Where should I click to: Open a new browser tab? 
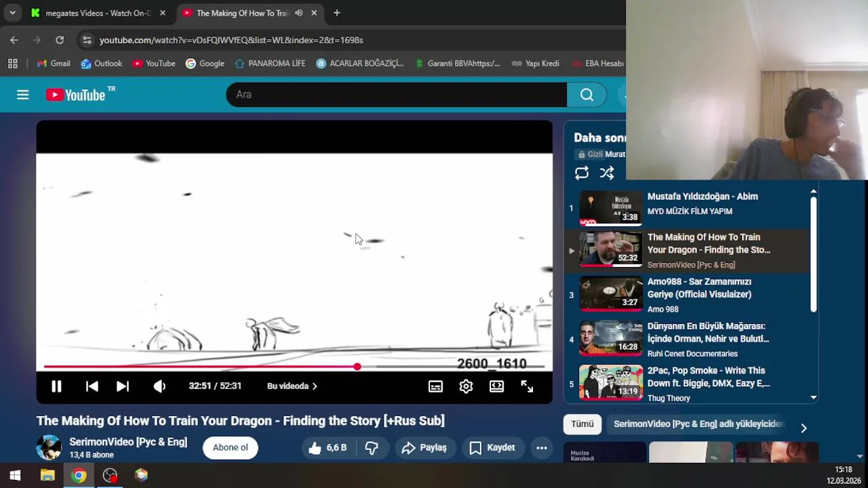(x=336, y=13)
